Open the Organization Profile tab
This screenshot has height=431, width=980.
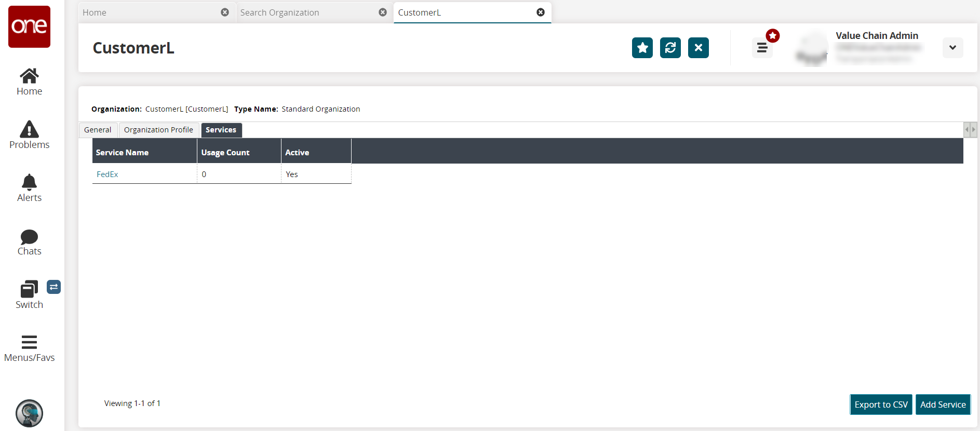point(158,130)
